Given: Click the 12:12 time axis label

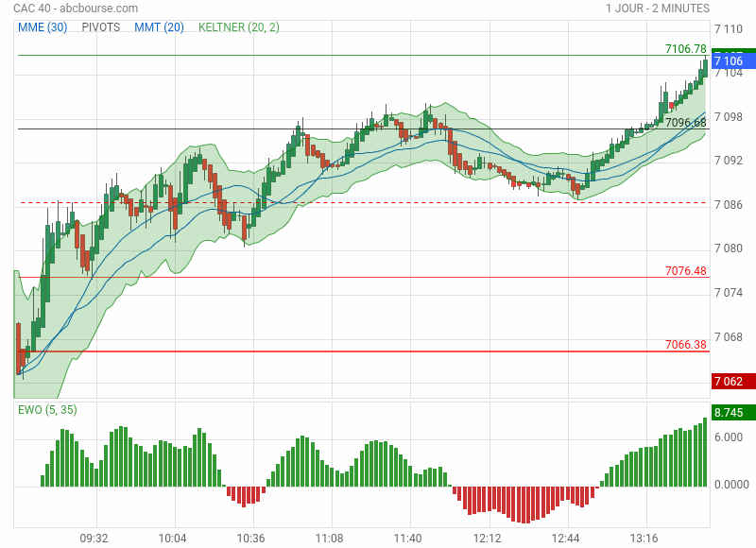Looking at the screenshot, I should pos(487,538).
